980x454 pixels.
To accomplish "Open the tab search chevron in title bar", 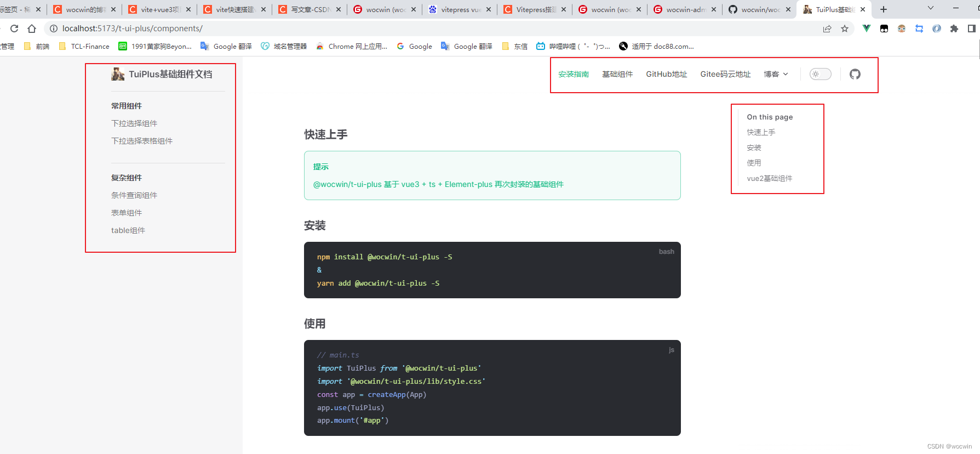I will pos(930,8).
